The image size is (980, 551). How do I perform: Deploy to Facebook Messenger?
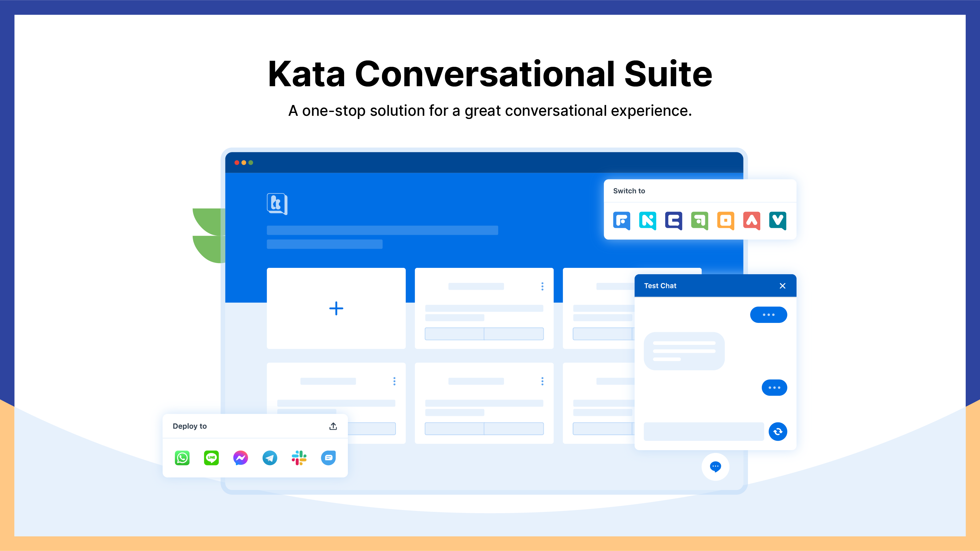coord(240,458)
